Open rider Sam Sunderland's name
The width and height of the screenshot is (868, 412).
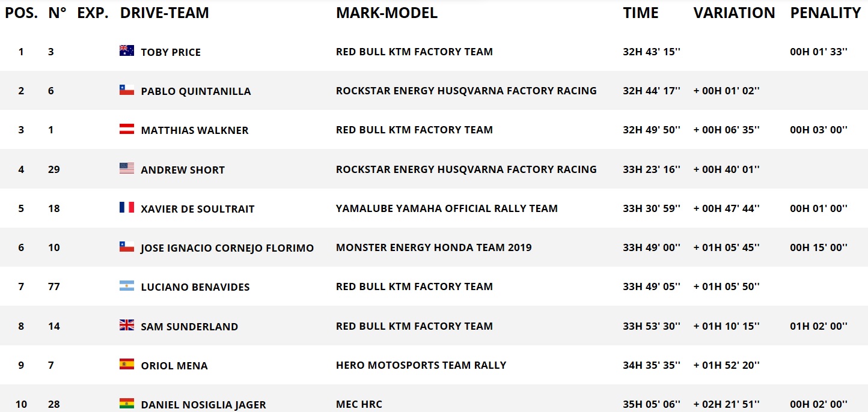(189, 327)
